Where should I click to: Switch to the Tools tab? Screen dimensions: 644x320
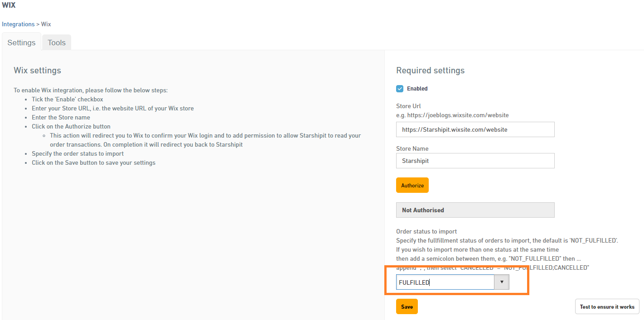pos(57,43)
